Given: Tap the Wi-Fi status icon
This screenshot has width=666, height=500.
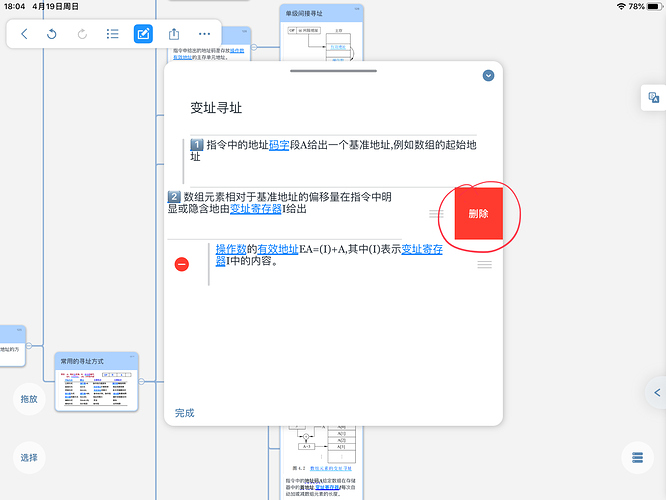Looking at the screenshot, I should (621, 6).
